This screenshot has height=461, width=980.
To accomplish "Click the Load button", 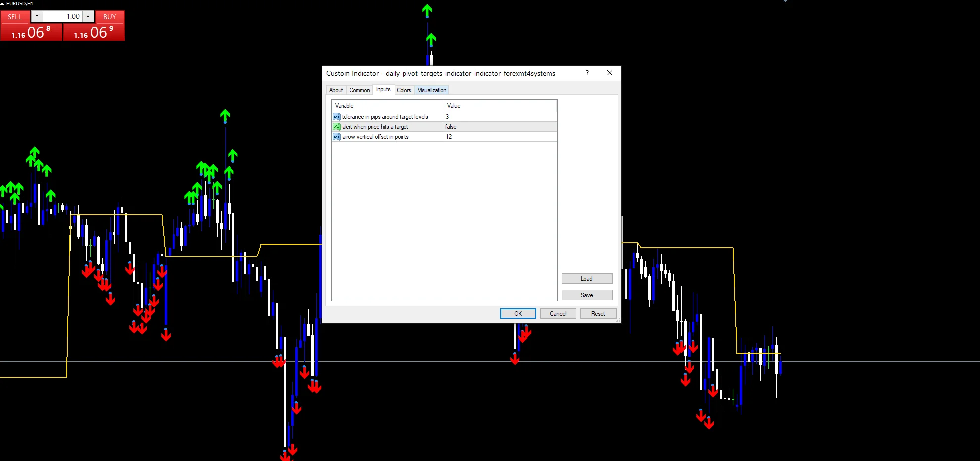I will tap(587, 279).
